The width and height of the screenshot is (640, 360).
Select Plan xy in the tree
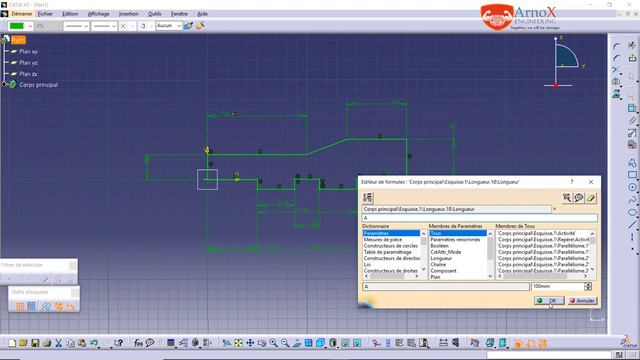point(28,52)
